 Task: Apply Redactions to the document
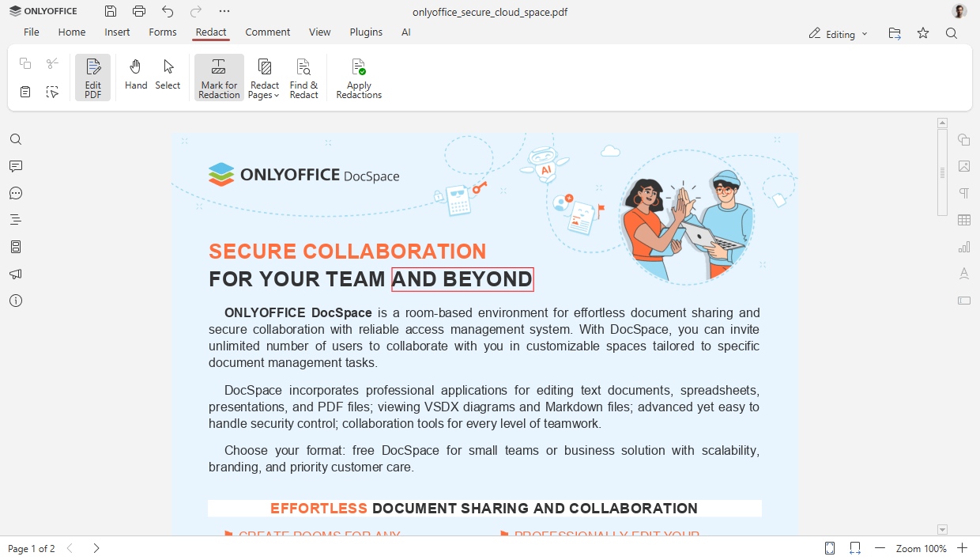tap(358, 77)
